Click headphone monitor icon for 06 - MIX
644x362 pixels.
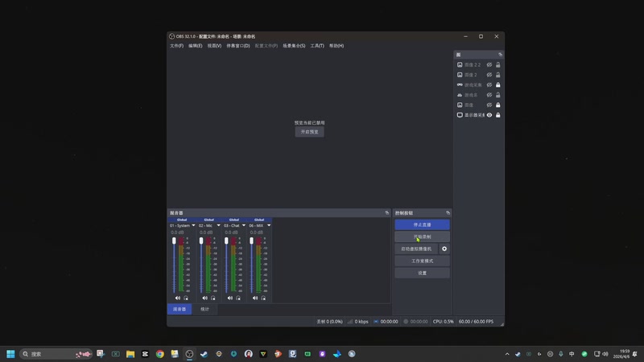(x=263, y=298)
